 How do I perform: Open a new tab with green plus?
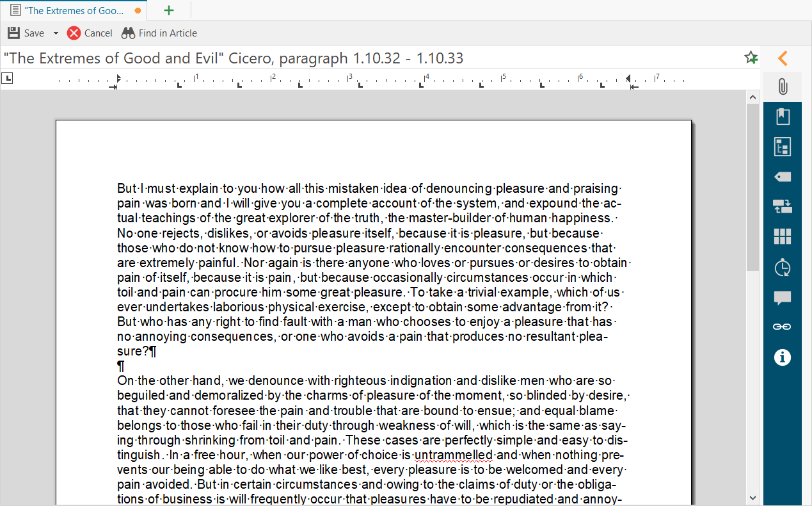click(169, 11)
